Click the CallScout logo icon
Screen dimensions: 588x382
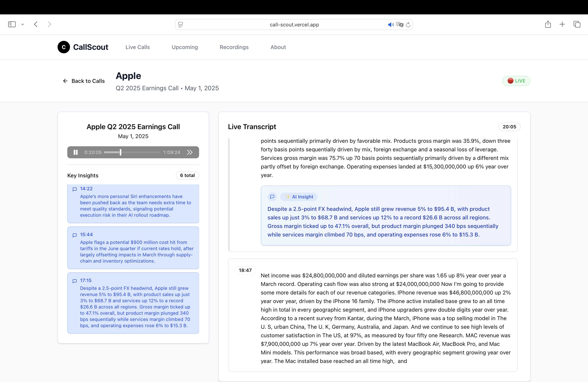(64, 47)
